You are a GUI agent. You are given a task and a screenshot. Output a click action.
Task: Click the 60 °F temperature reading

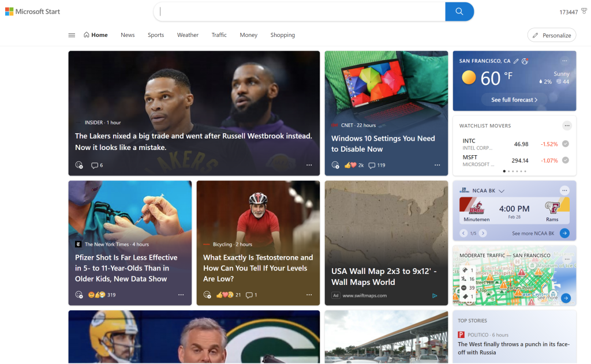pyautogui.click(x=496, y=78)
